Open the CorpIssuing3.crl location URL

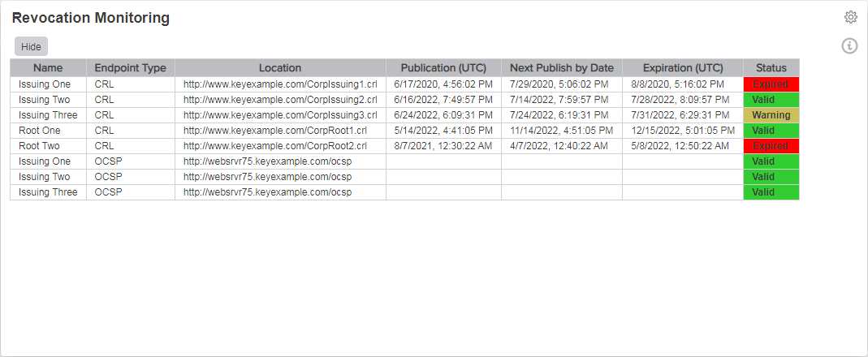click(280, 115)
